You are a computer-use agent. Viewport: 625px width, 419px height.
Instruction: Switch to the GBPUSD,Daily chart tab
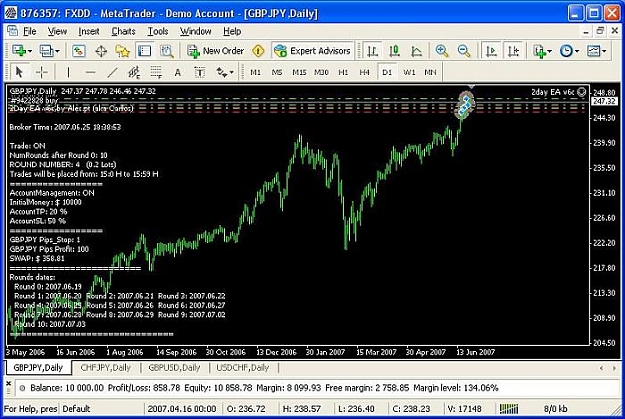174,368
